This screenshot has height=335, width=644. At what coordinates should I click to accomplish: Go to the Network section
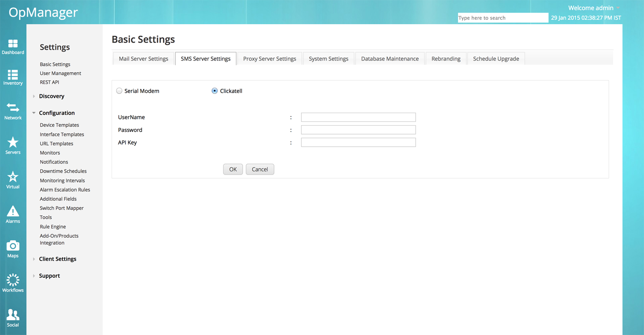click(x=13, y=111)
